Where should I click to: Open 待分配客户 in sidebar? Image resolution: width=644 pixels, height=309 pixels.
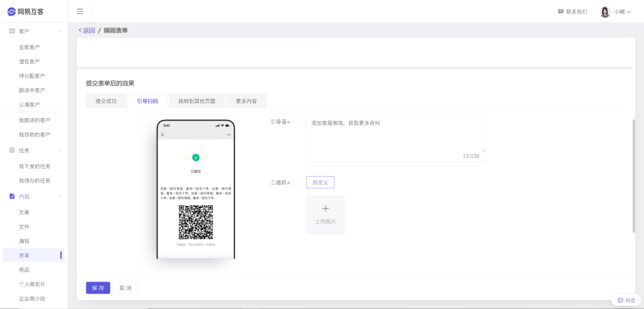point(32,76)
